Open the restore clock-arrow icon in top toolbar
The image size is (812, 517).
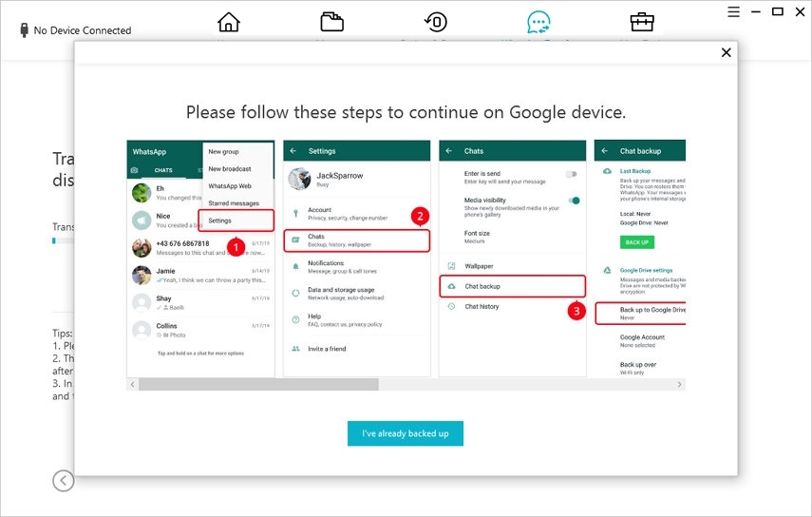click(436, 22)
